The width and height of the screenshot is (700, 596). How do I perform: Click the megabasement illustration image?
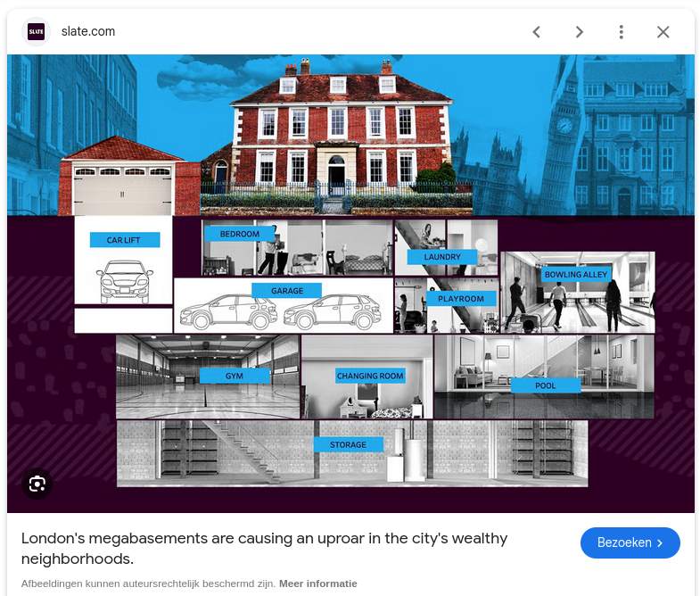pyautogui.click(x=350, y=283)
